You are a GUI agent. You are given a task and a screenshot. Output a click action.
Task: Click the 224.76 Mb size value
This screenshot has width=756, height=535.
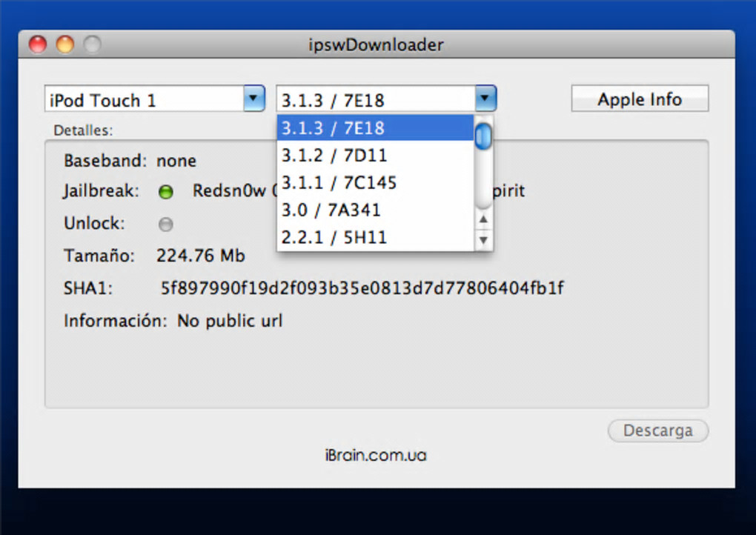(x=201, y=256)
